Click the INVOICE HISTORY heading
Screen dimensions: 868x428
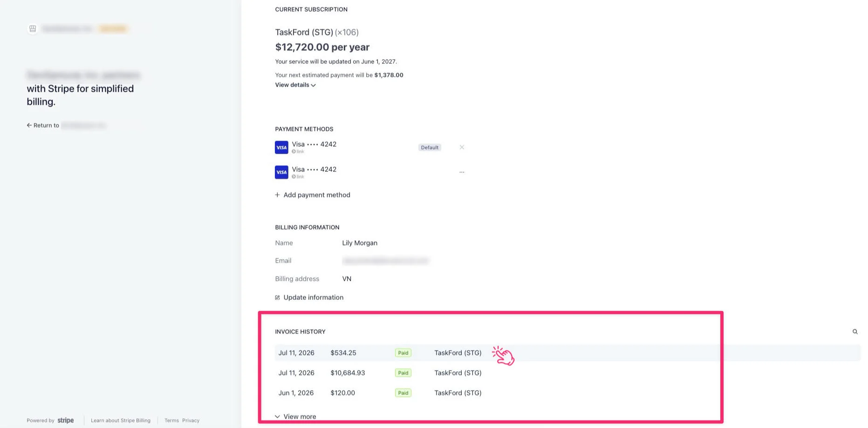click(x=300, y=332)
